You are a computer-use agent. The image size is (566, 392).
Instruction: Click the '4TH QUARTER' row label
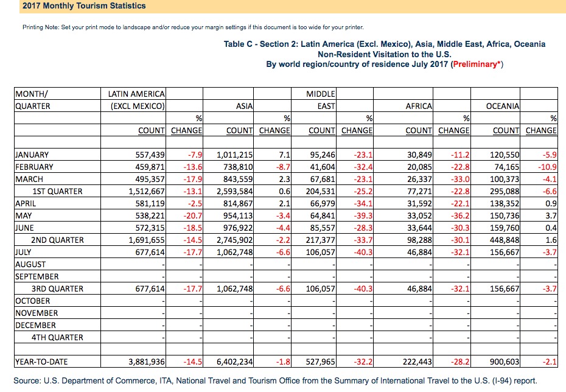(x=57, y=337)
